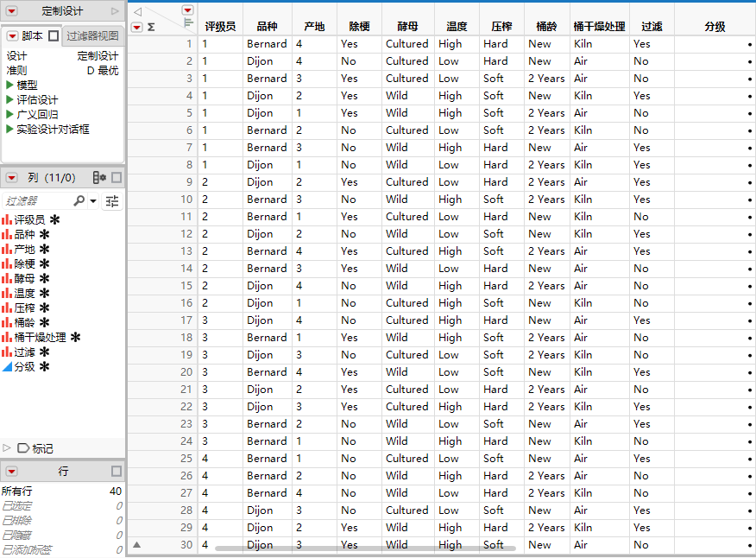756x558 pixels.
Task: Click the 已添加标签 rows entry
Action: (x=62, y=549)
